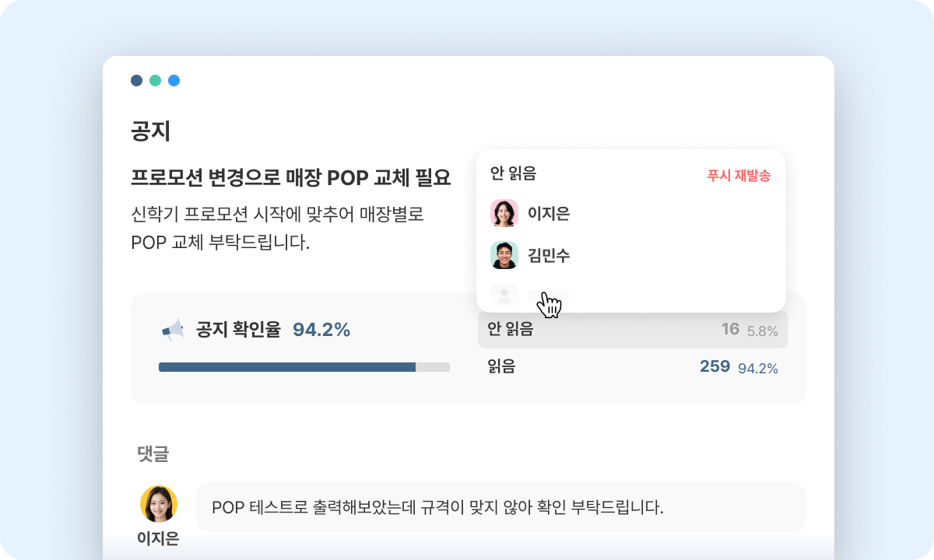Select the 안 읽음 row showing 16 members

(x=632, y=330)
